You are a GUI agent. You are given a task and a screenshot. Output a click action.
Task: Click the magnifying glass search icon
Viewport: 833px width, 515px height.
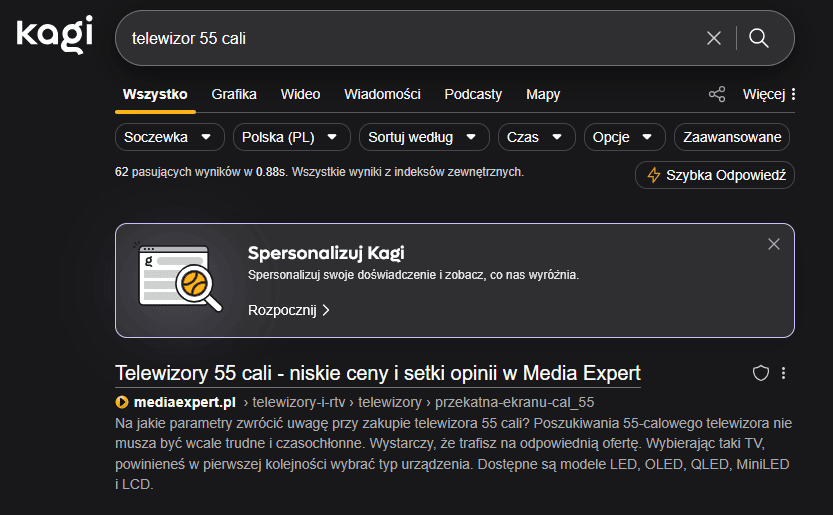(758, 38)
